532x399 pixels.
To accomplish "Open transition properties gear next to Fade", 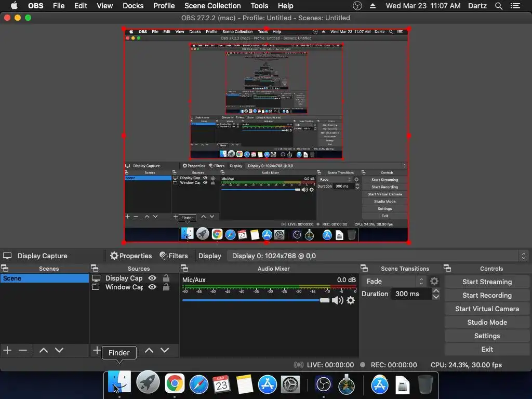I will [434, 281].
